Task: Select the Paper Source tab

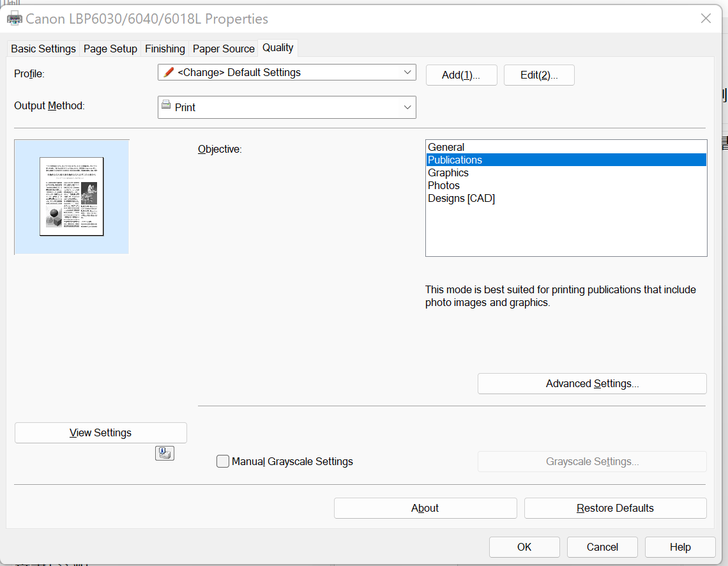Action: click(x=224, y=49)
